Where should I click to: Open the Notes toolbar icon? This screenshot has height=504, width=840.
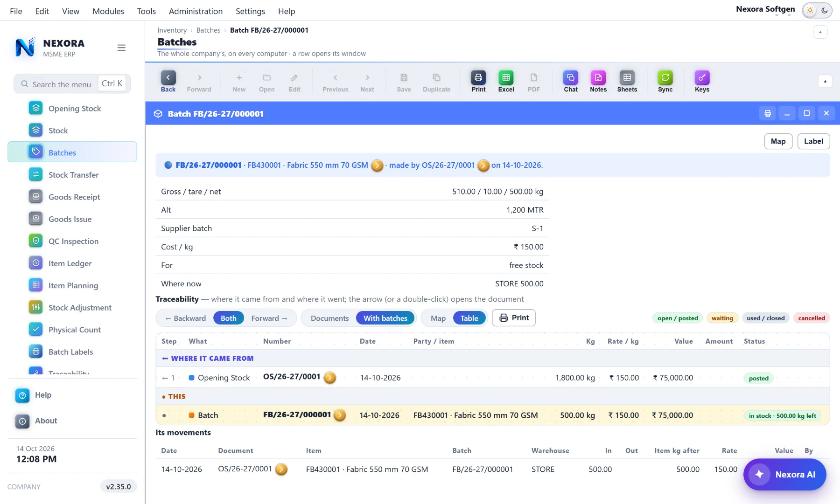coord(598,82)
